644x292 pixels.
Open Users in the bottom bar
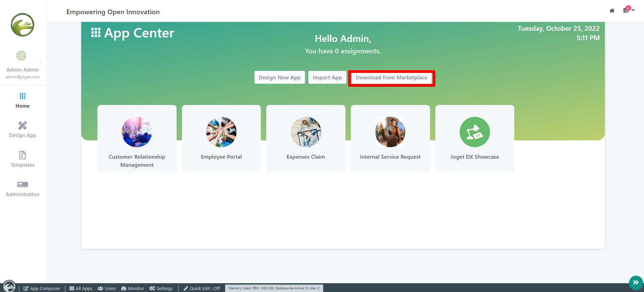[x=107, y=288]
